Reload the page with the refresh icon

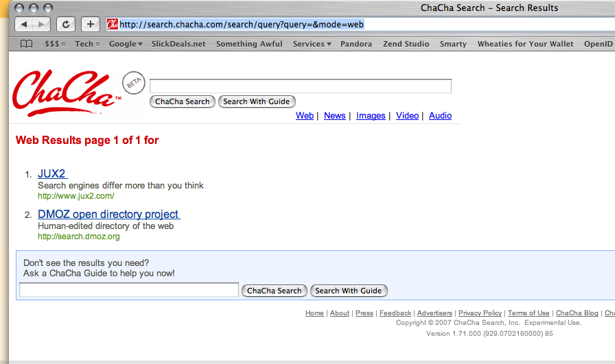point(66,24)
